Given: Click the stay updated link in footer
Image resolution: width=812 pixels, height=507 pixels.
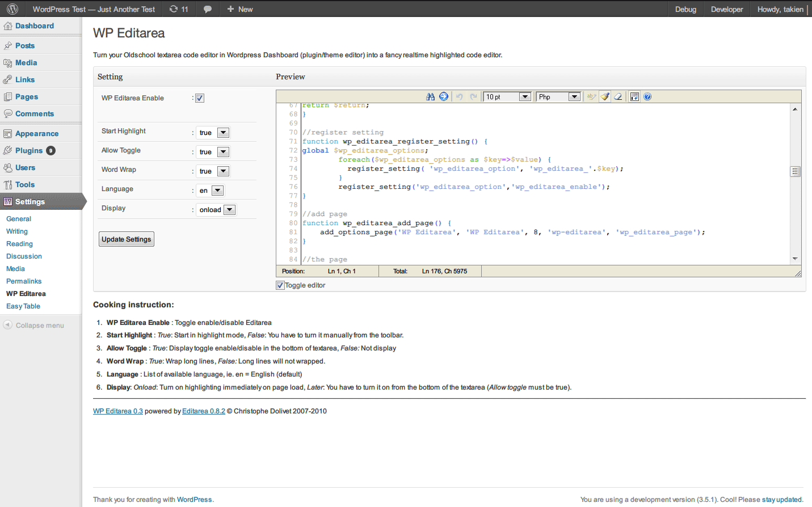Looking at the screenshot, I should click(x=782, y=500).
